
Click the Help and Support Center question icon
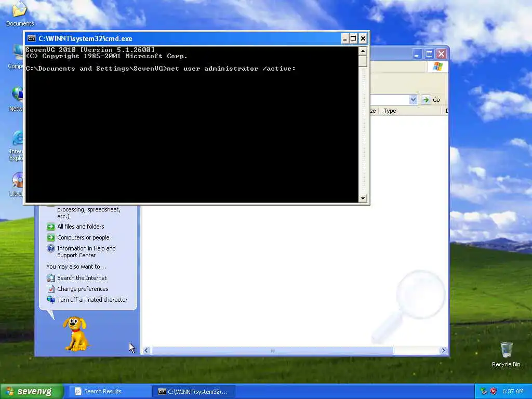[50, 248]
